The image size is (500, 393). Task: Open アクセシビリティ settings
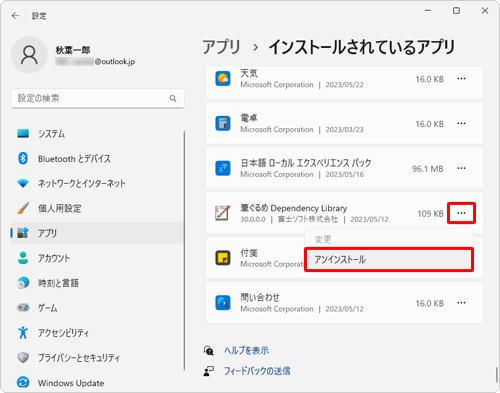(x=97, y=333)
